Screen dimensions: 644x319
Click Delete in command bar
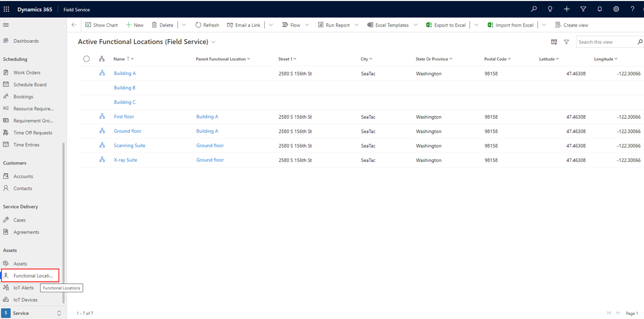pos(163,25)
